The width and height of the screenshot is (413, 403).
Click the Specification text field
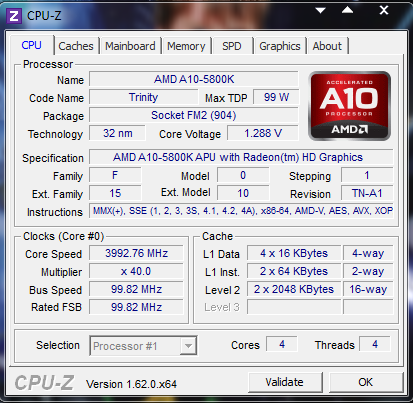coord(241,157)
